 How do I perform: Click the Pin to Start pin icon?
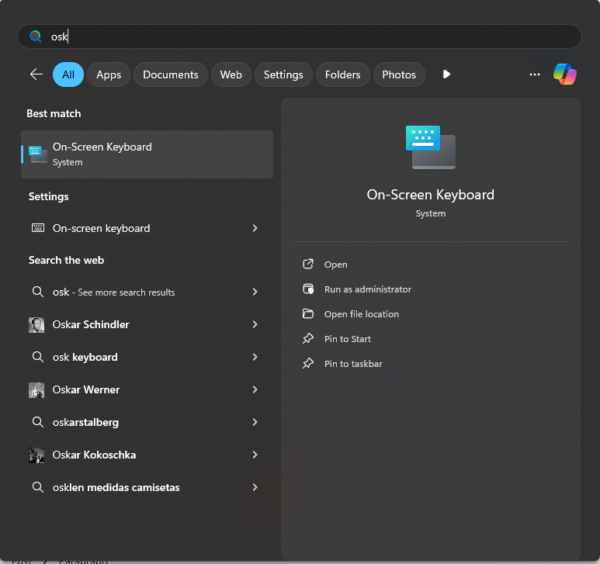[x=308, y=339]
